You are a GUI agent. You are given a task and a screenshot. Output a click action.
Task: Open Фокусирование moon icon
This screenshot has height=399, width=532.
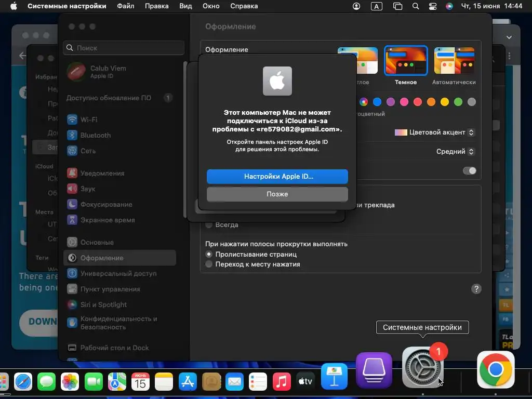[72, 204]
